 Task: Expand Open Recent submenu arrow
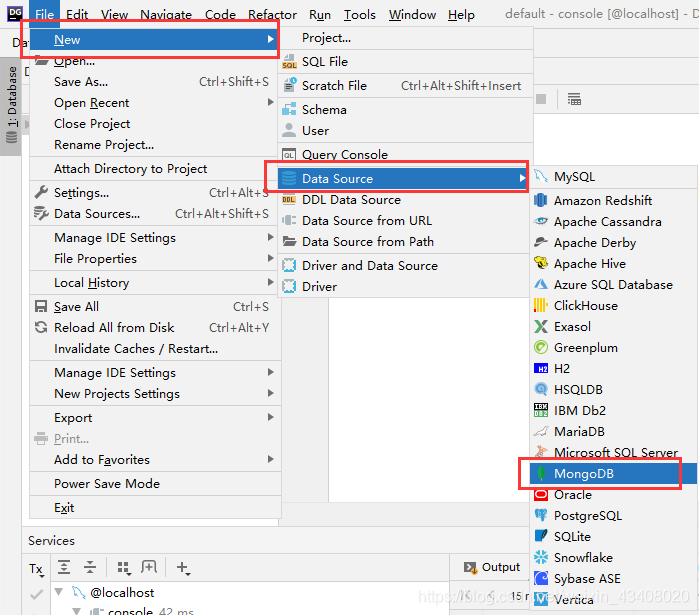271,102
